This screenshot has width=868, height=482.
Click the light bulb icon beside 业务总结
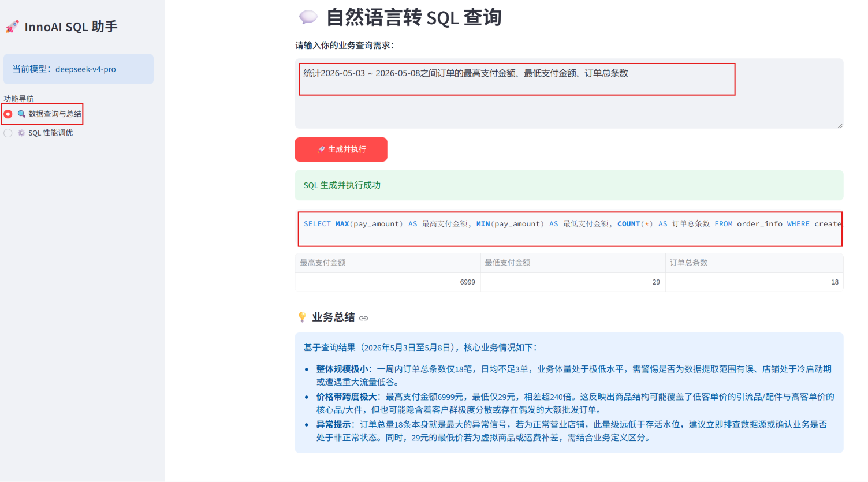[x=302, y=317]
